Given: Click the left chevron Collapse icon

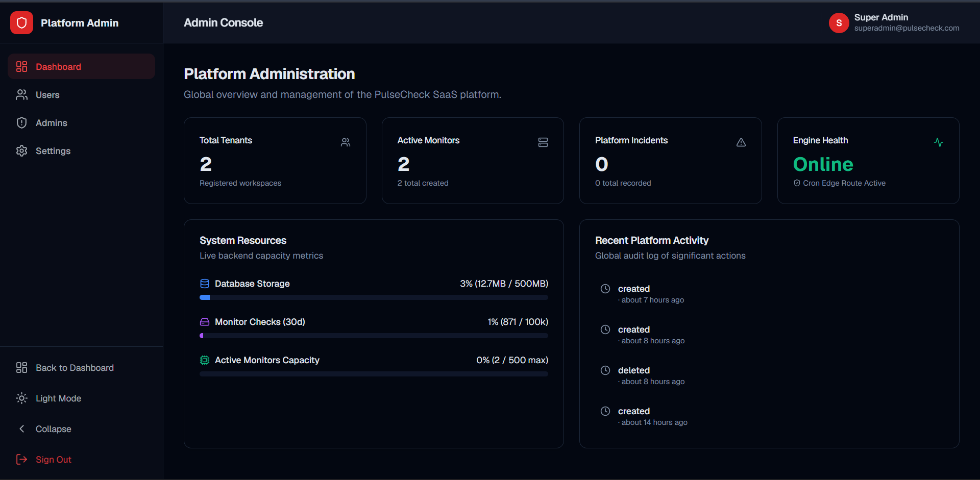Looking at the screenshot, I should 21,428.
